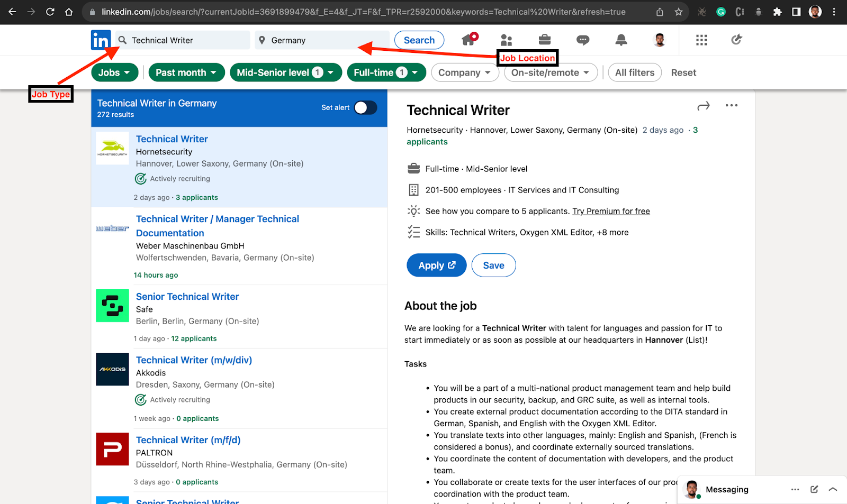
Task: Click the PALTRON logo thumbnail
Action: 112,449
